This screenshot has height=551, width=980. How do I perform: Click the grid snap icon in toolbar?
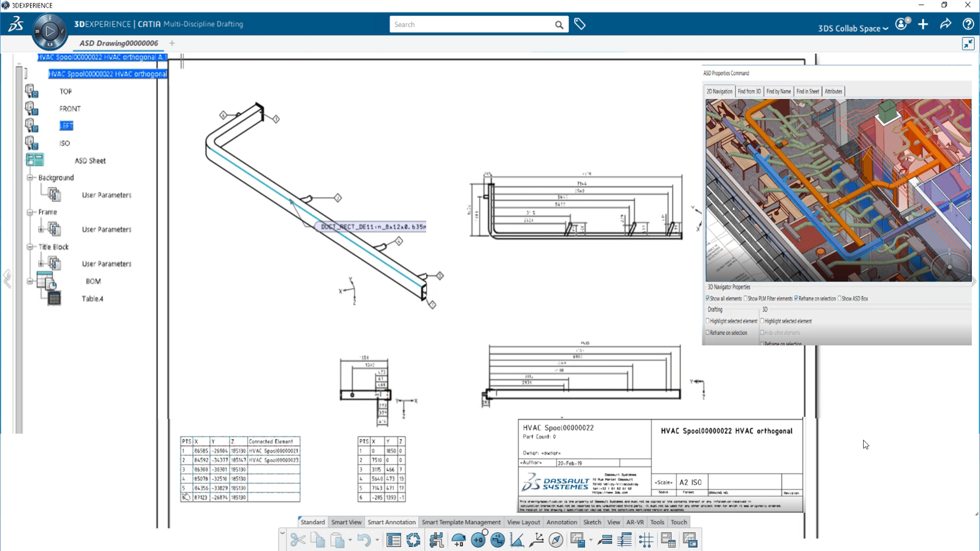(646, 540)
